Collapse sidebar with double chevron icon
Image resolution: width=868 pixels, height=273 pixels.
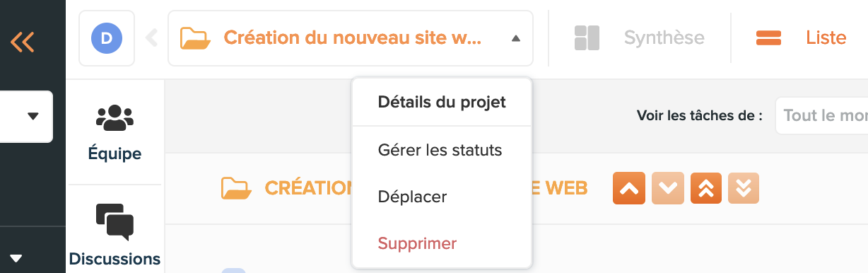click(x=22, y=42)
